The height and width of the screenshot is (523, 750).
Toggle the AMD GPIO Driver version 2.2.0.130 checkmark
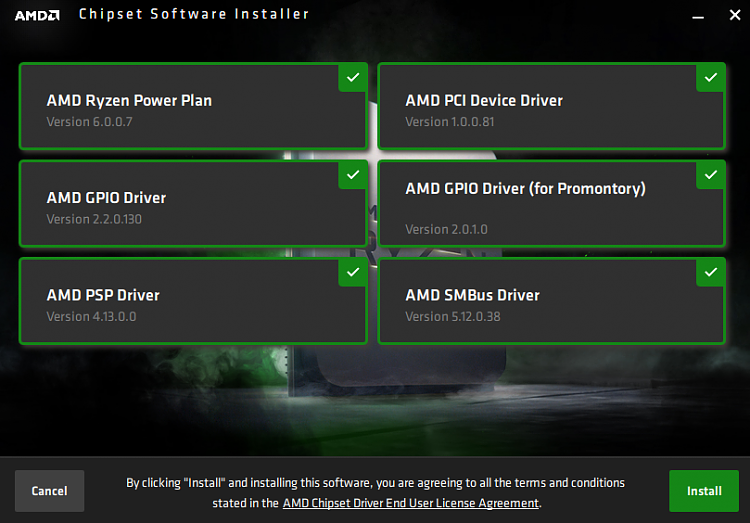[x=353, y=175]
